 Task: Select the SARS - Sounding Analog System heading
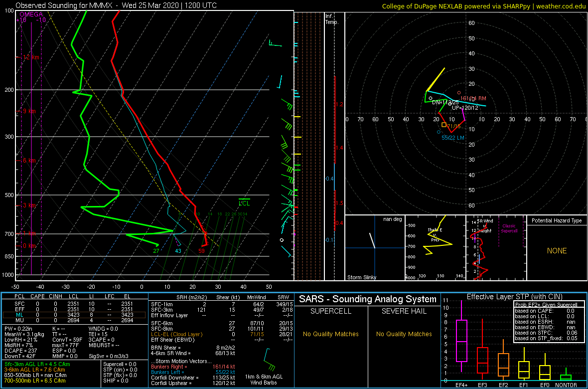coord(368,299)
